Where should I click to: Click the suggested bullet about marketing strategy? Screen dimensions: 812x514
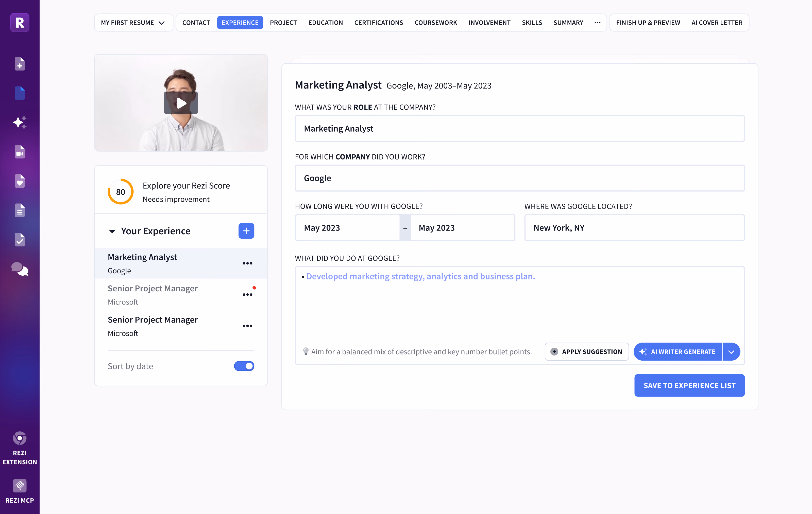pyautogui.click(x=420, y=276)
